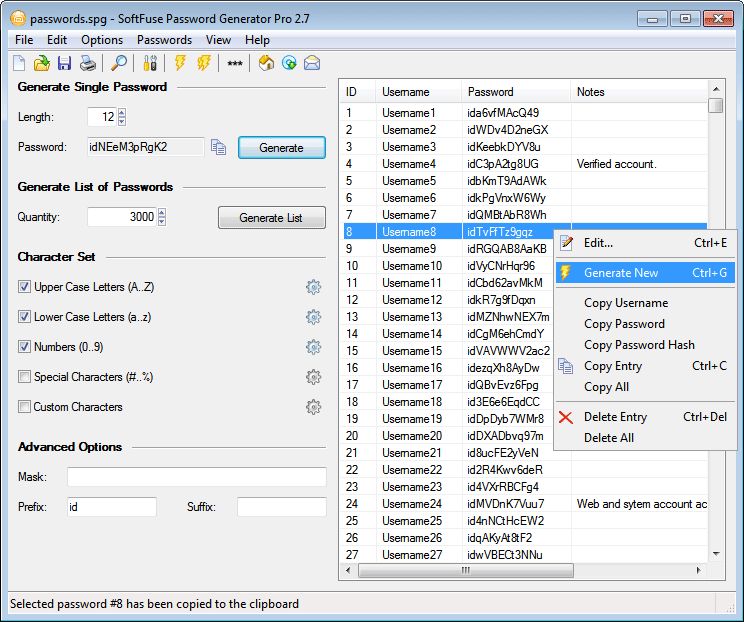Sort by the Password column header
The width and height of the screenshot is (744, 622).
click(x=516, y=92)
